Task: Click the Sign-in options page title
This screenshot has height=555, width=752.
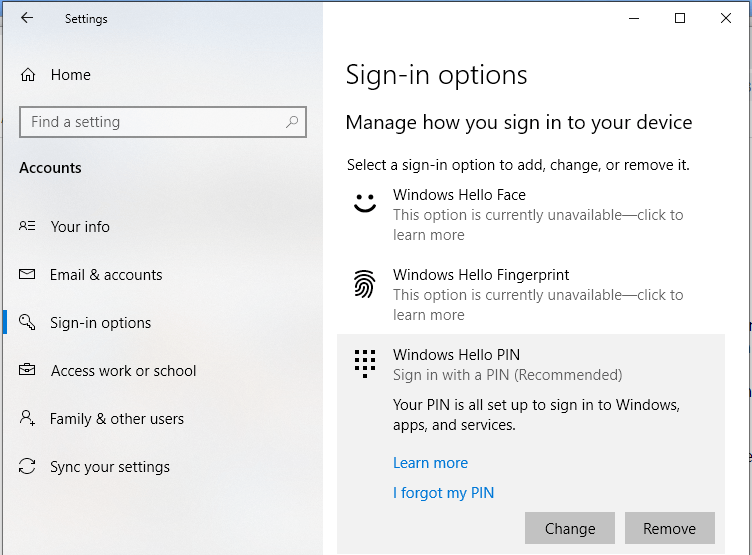Action: click(x=436, y=75)
